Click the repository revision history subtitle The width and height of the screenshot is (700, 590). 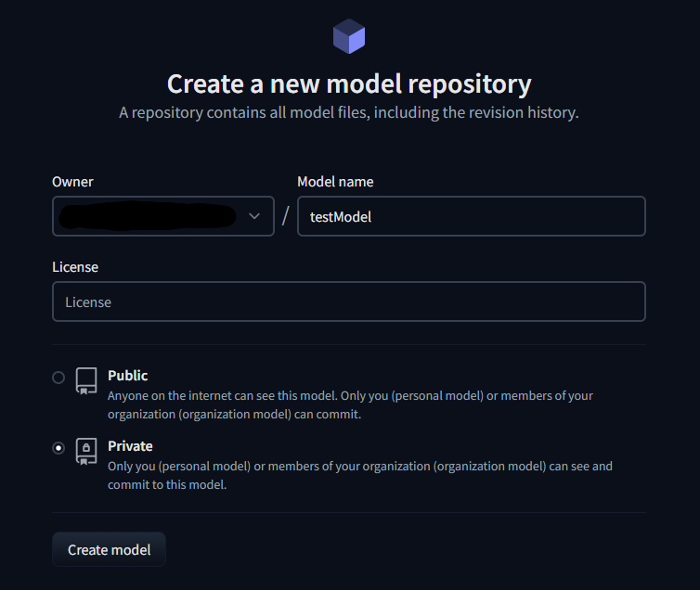coord(349,112)
